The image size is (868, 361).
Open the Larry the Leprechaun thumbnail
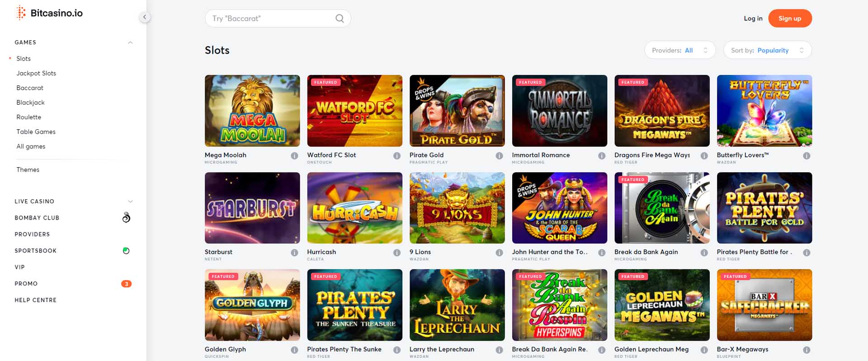pos(457,305)
